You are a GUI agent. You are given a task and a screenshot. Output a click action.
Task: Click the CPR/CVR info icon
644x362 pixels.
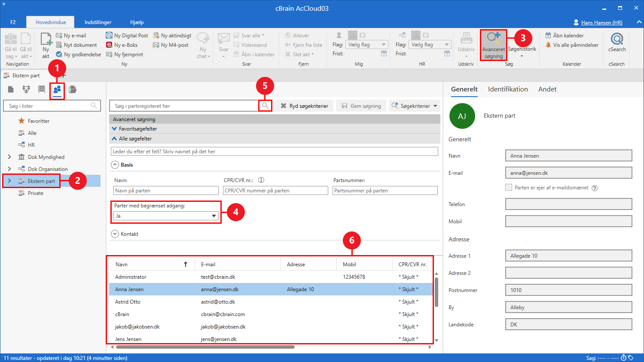[261, 180]
